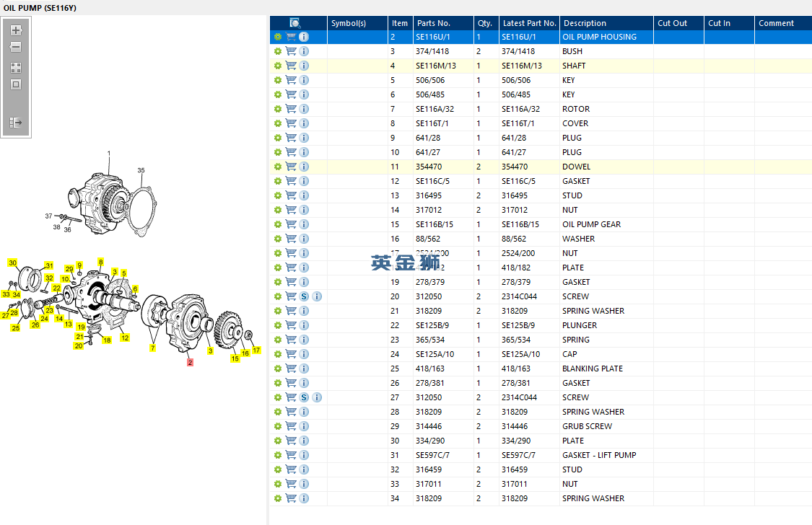Add OIL PUMP HOUSING to the cart
This screenshot has width=812, height=525.
(291, 37)
